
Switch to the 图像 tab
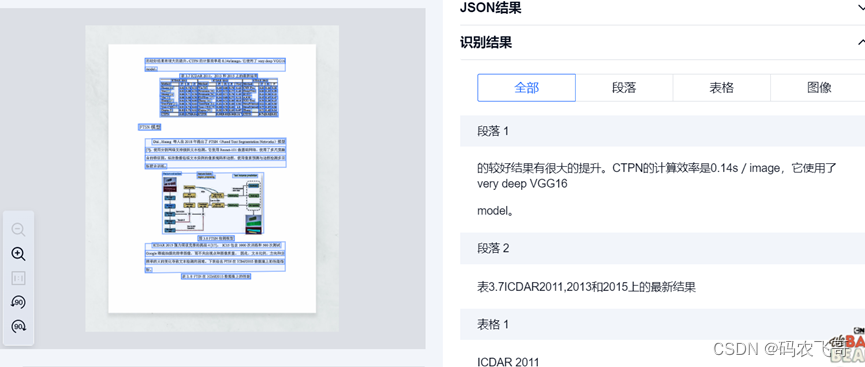pos(818,88)
